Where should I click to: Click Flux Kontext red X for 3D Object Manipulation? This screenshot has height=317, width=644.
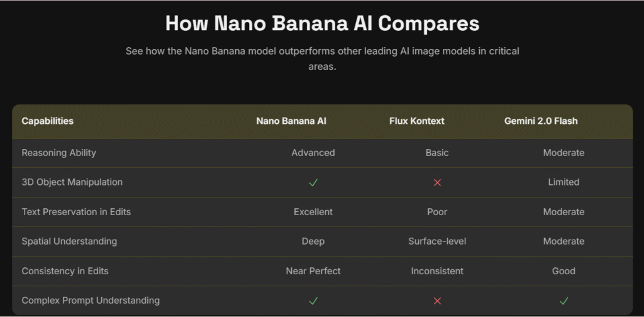[438, 182]
